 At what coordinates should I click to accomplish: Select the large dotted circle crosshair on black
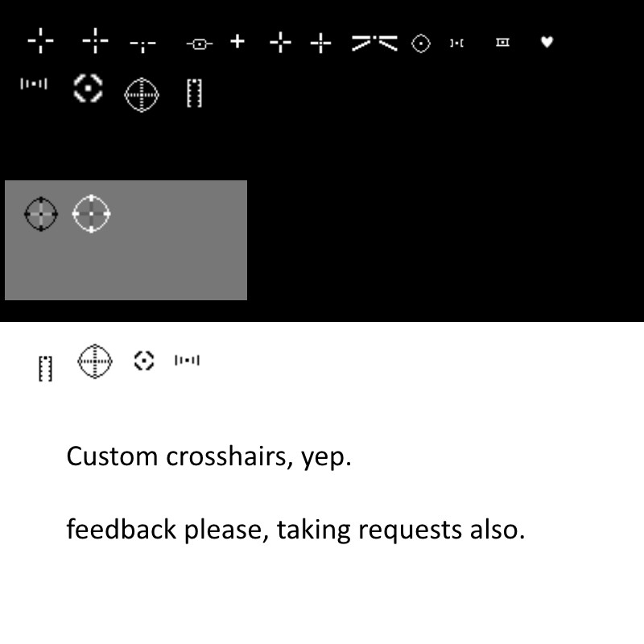142,94
